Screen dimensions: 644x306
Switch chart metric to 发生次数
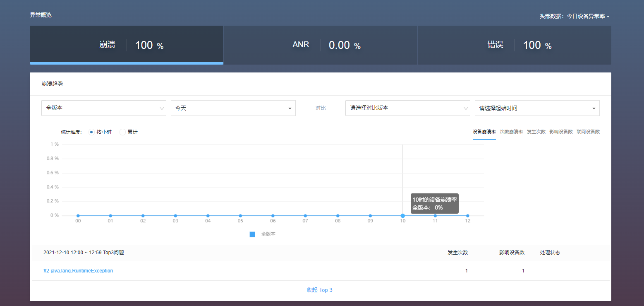(536, 132)
